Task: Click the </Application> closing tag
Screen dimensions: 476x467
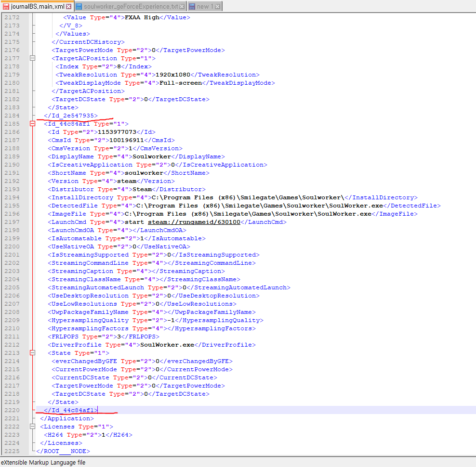Action: [67, 418]
